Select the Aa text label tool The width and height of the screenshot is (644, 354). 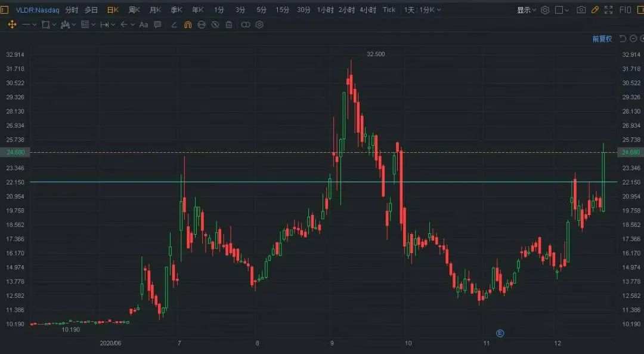coord(143,24)
